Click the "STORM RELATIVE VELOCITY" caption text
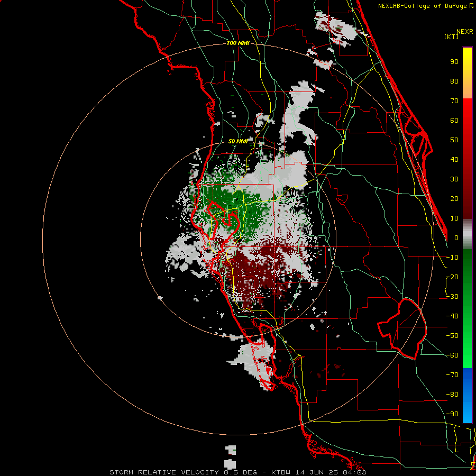 (164, 472)
